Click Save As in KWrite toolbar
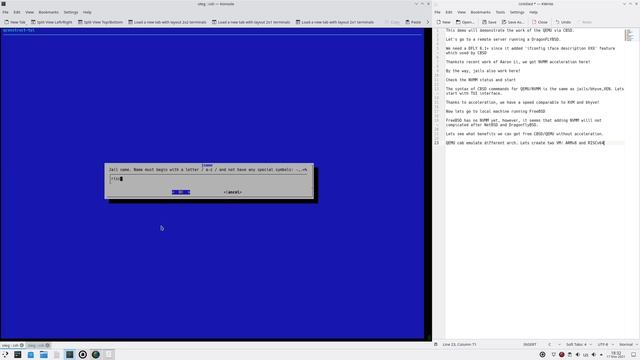Viewport: 640px width, 360px height. tap(513, 22)
